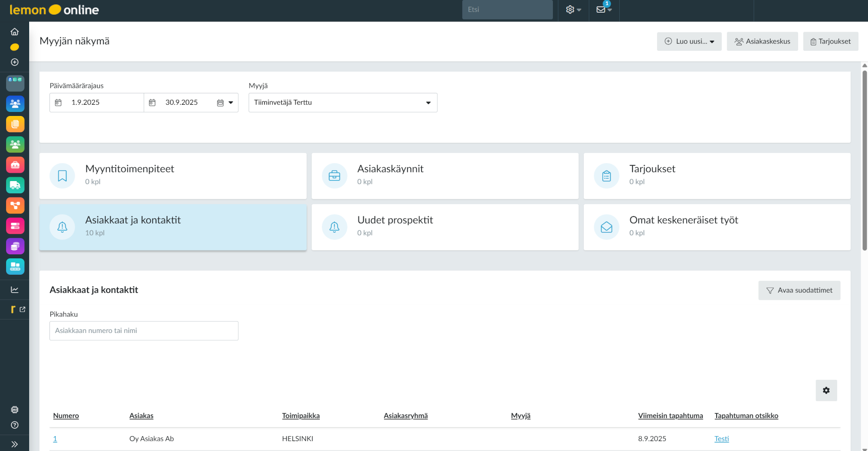Open the Testi event link
Image resolution: width=868 pixels, height=451 pixels.
click(721, 438)
